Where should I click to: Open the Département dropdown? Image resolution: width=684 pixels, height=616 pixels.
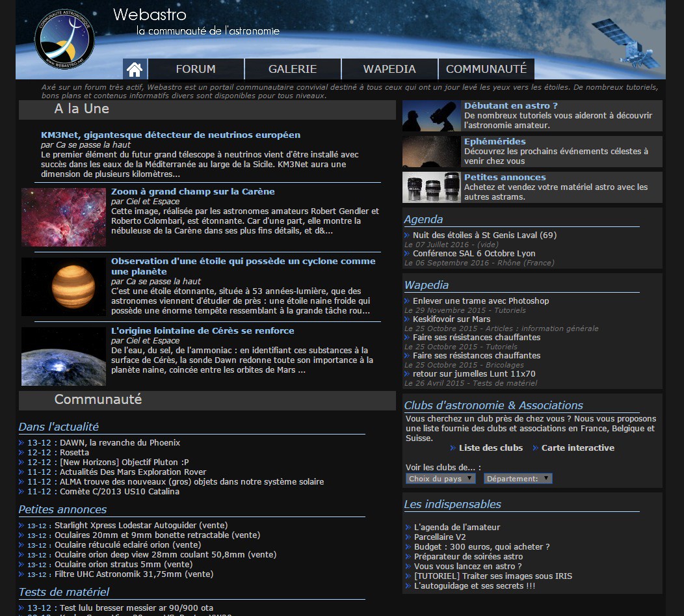click(x=518, y=479)
